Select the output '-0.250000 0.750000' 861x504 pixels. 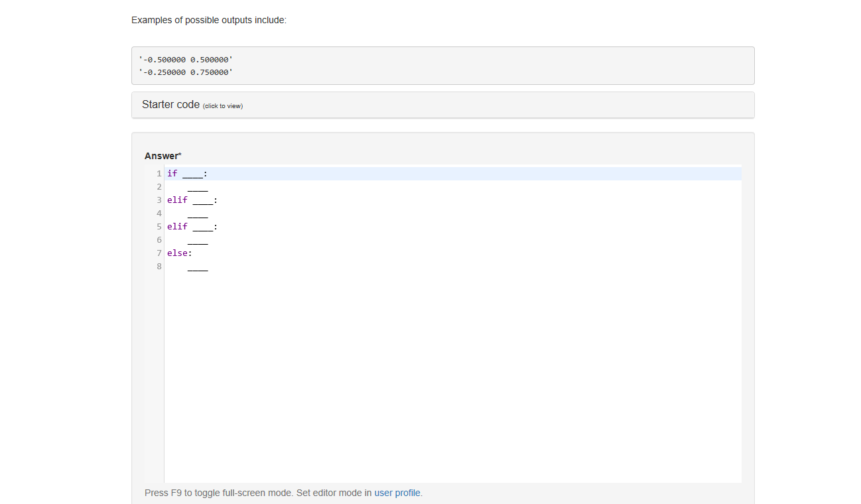pos(186,72)
